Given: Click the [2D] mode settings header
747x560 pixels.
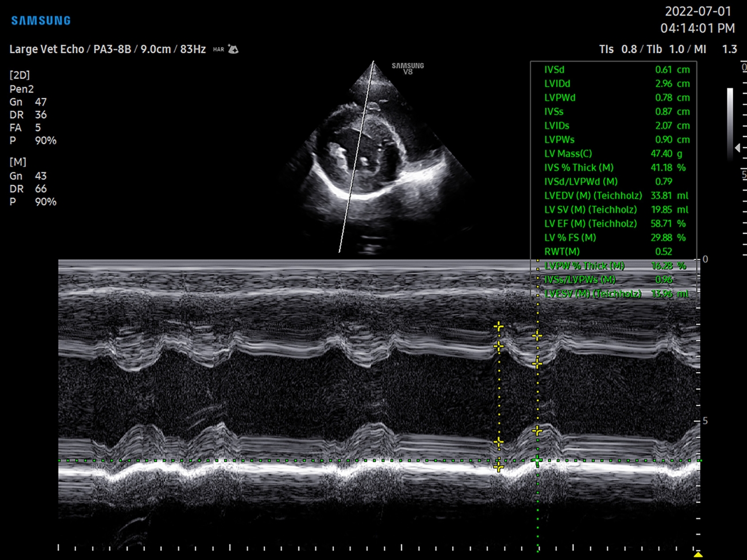Looking at the screenshot, I should pos(20,75).
